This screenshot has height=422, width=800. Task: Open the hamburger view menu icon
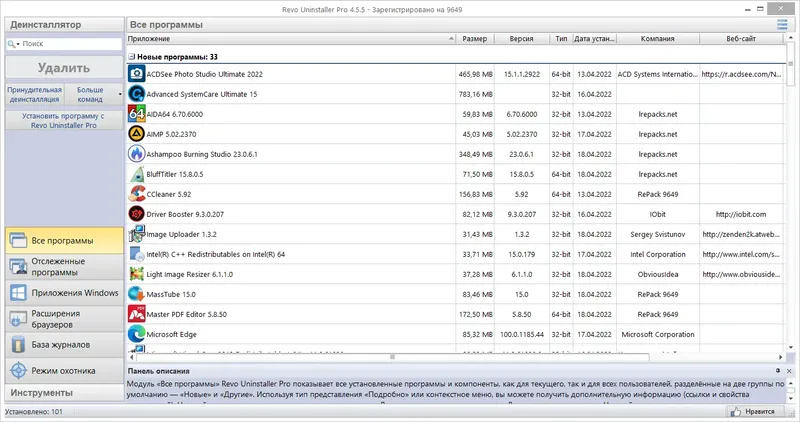[x=782, y=24]
